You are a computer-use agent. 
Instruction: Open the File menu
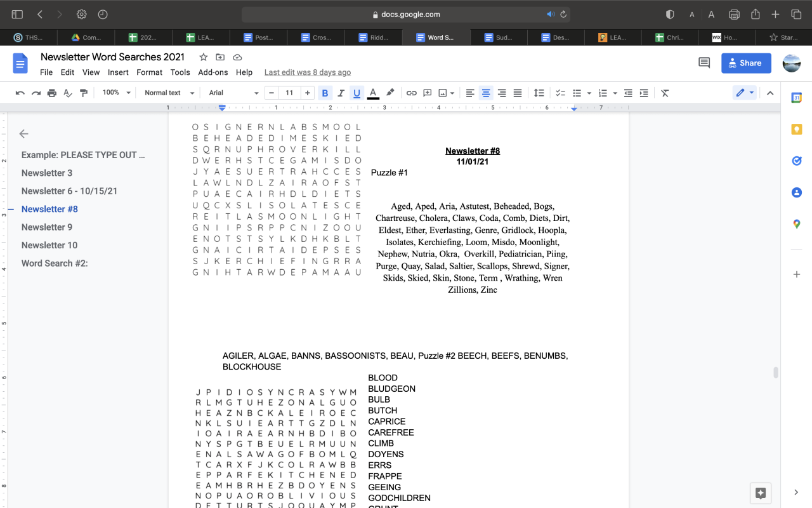click(46, 72)
